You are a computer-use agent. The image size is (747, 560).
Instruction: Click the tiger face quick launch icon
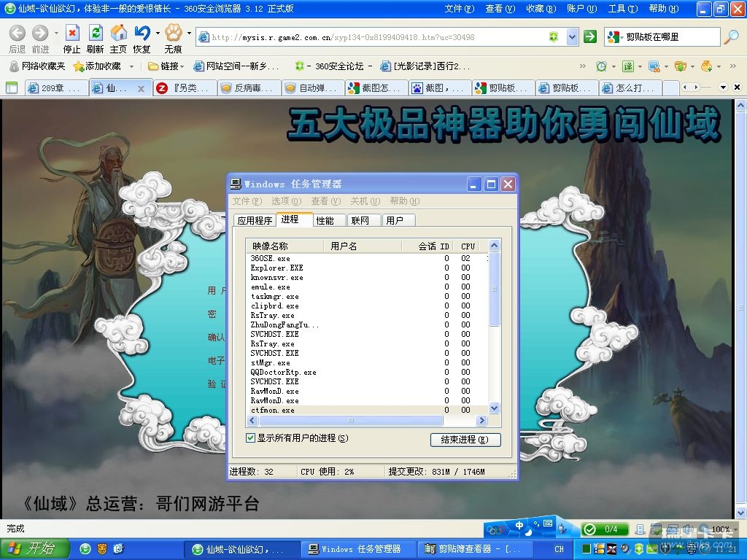pyautogui.click(x=102, y=549)
